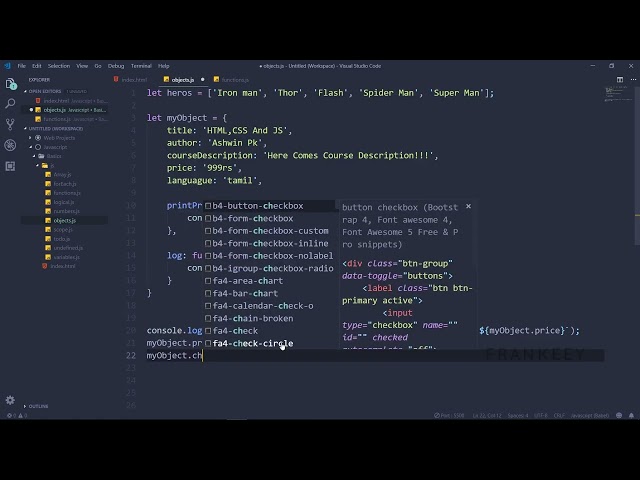Open the File menu
Viewport: 640px width, 480px height.
(x=22, y=66)
